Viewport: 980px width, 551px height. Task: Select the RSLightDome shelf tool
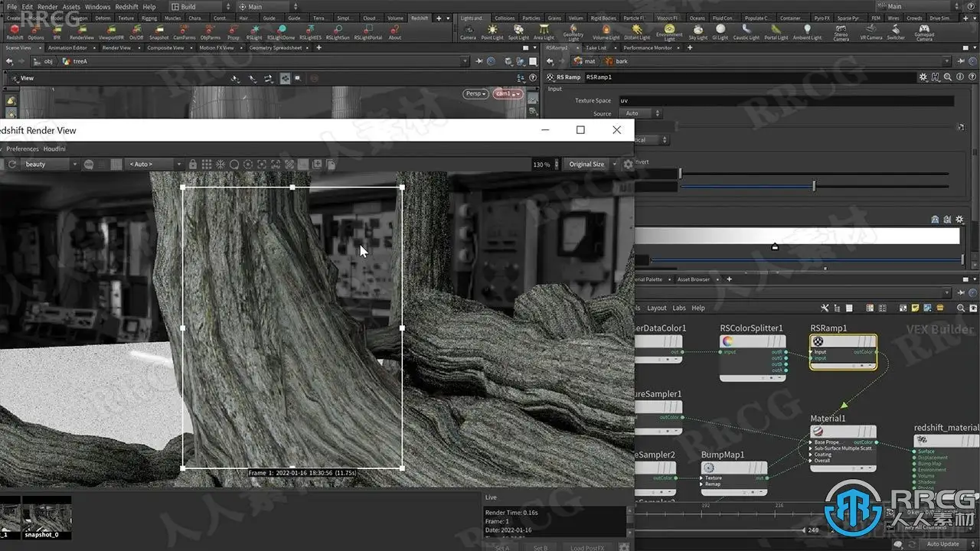(281, 31)
